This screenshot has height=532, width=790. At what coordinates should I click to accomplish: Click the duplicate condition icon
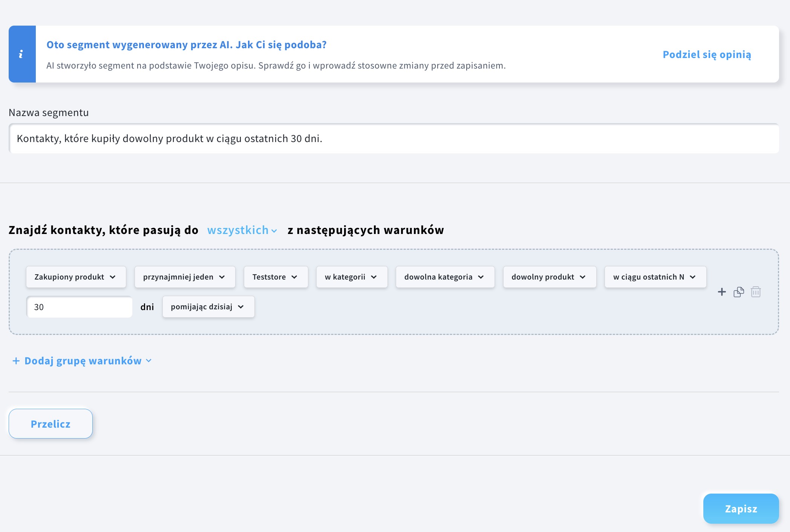[739, 292]
